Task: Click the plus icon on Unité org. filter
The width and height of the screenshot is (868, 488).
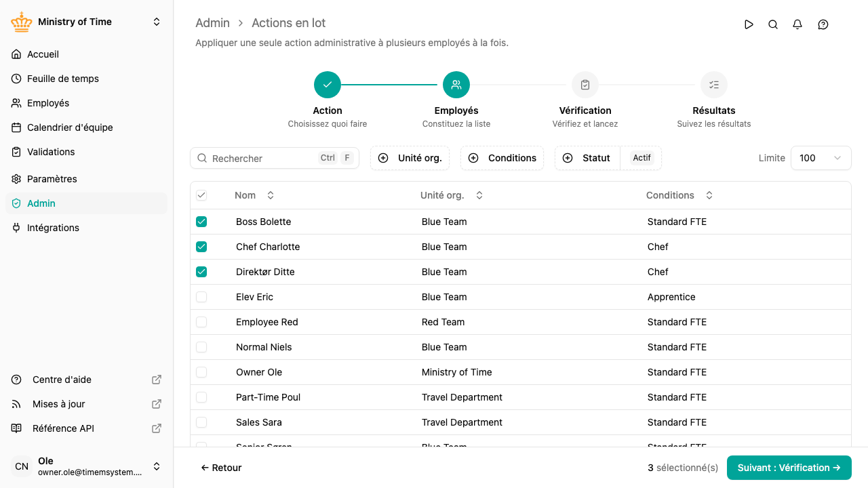Action: tap(383, 158)
